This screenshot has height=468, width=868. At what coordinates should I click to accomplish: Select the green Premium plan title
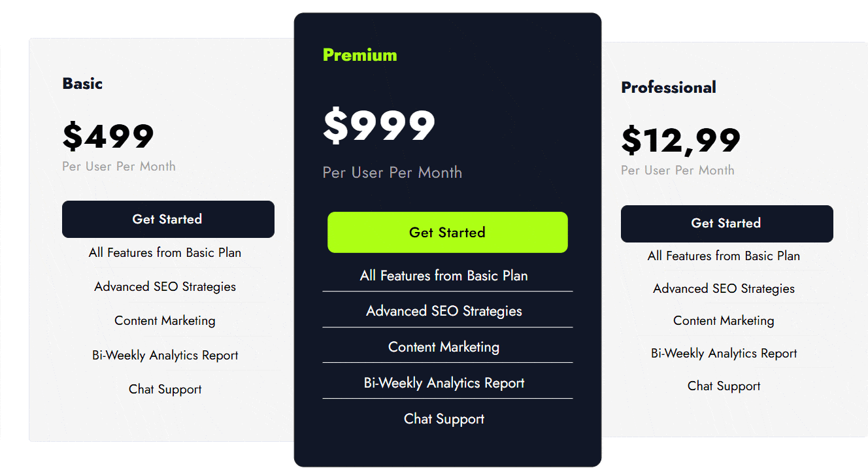point(360,55)
